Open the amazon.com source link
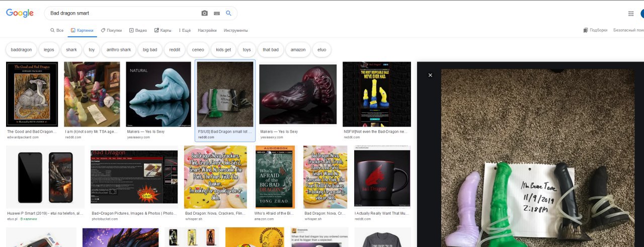 264,219
